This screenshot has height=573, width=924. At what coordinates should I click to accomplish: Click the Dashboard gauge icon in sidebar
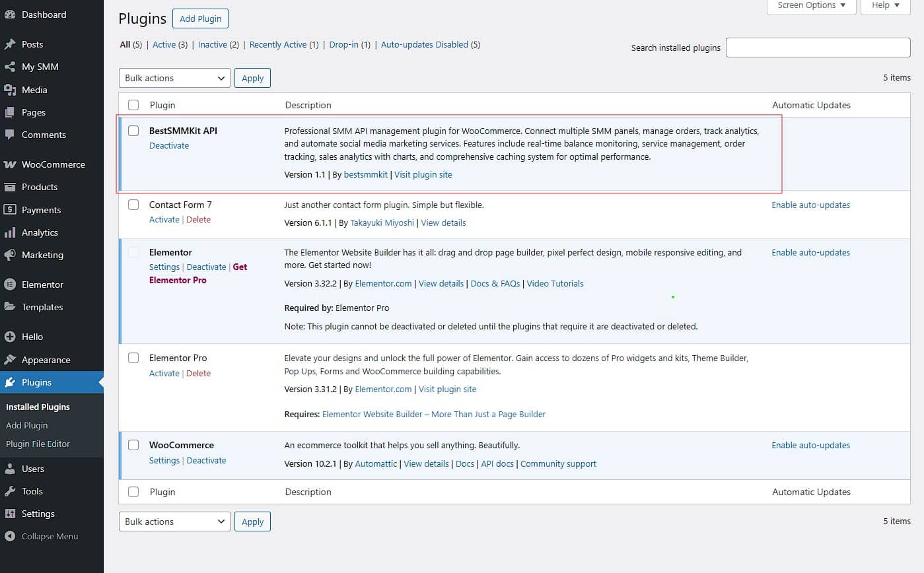click(x=10, y=15)
